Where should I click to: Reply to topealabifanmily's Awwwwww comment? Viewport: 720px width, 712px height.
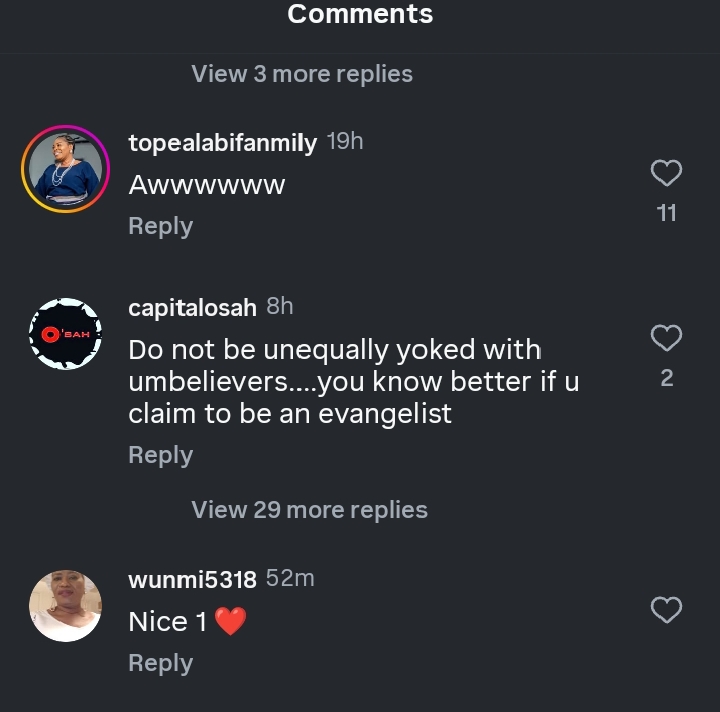[x=160, y=227]
